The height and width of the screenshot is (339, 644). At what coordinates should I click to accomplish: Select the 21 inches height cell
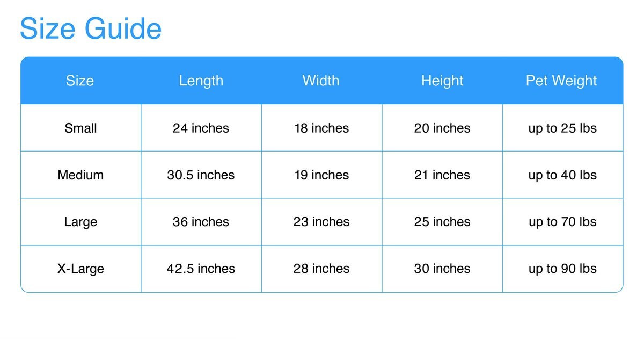(x=442, y=175)
